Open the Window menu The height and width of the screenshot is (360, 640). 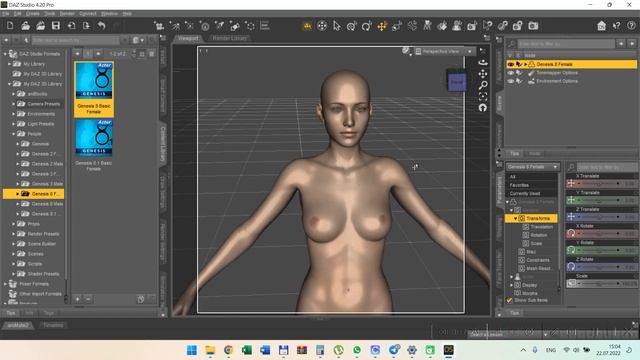pyautogui.click(x=109, y=14)
